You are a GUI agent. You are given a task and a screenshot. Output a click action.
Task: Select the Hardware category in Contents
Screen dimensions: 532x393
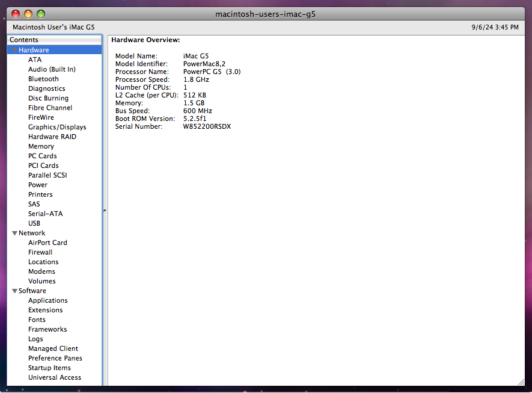54,50
